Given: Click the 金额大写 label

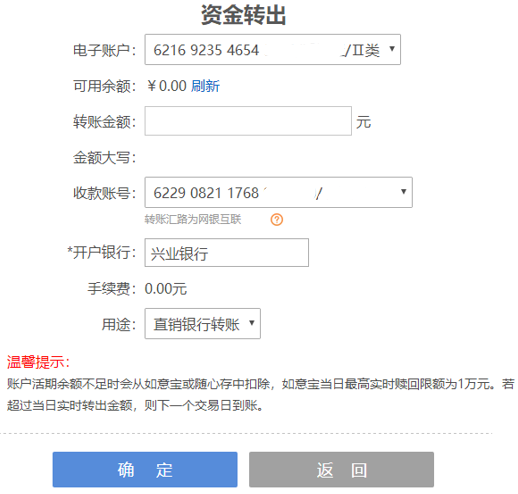Looking at the screenshot, I should coord(105,157).
